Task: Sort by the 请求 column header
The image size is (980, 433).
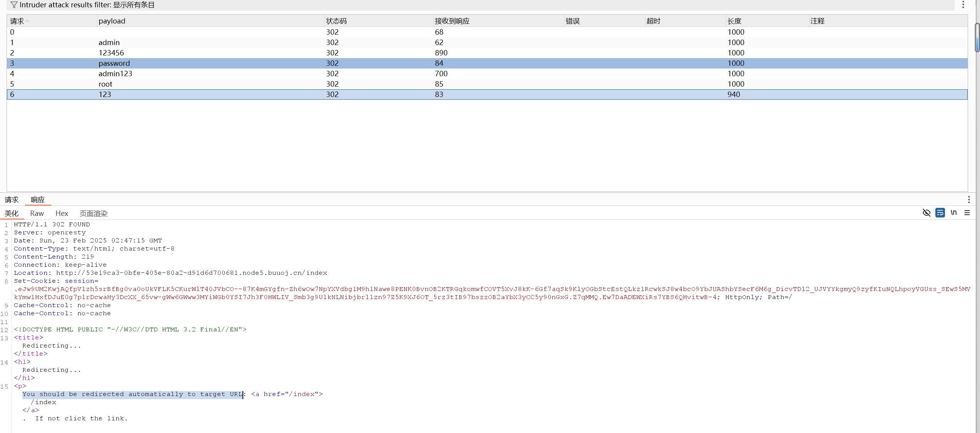Action: [17, 21]
